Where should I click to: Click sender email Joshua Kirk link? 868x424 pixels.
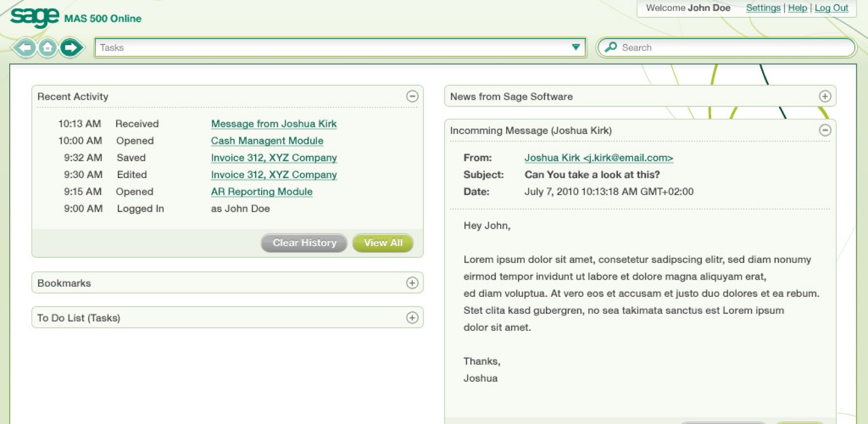(x=598, y=157)
